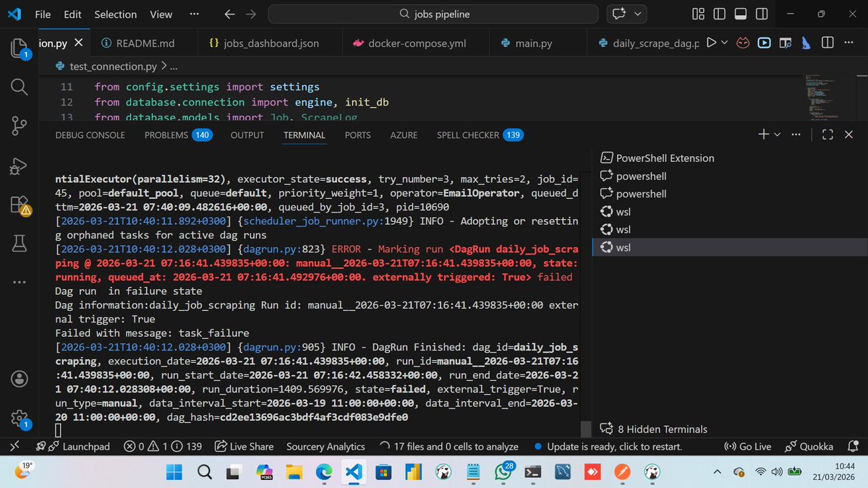868x488 pixels.
Task: Click the blue wolf extension icon
Action: point(806,43)
